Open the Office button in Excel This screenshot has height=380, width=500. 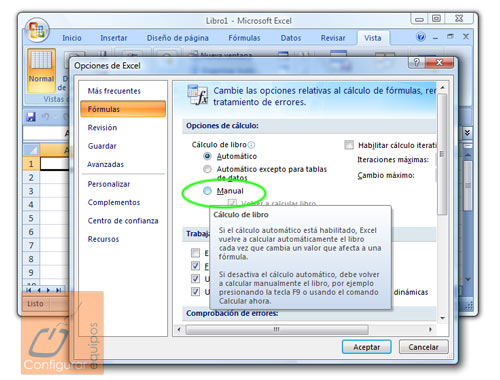(37, 30)
